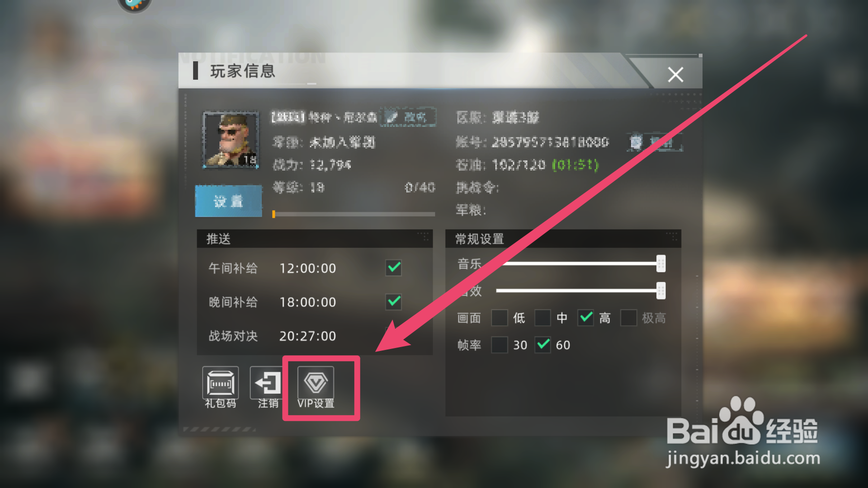This screenshot has height=488, width=868.
Task: Select the 极高 graphics quality option
Action: (629, 318)
